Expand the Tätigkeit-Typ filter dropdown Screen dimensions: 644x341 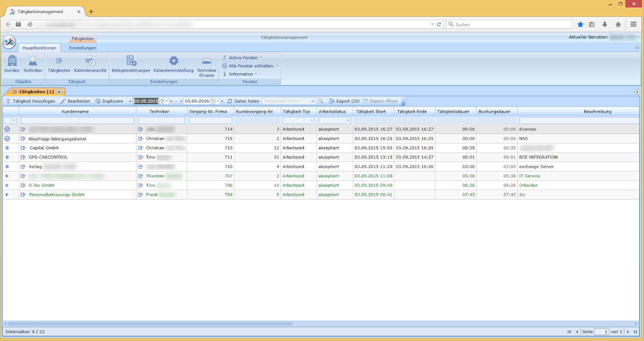click(312, 121)
